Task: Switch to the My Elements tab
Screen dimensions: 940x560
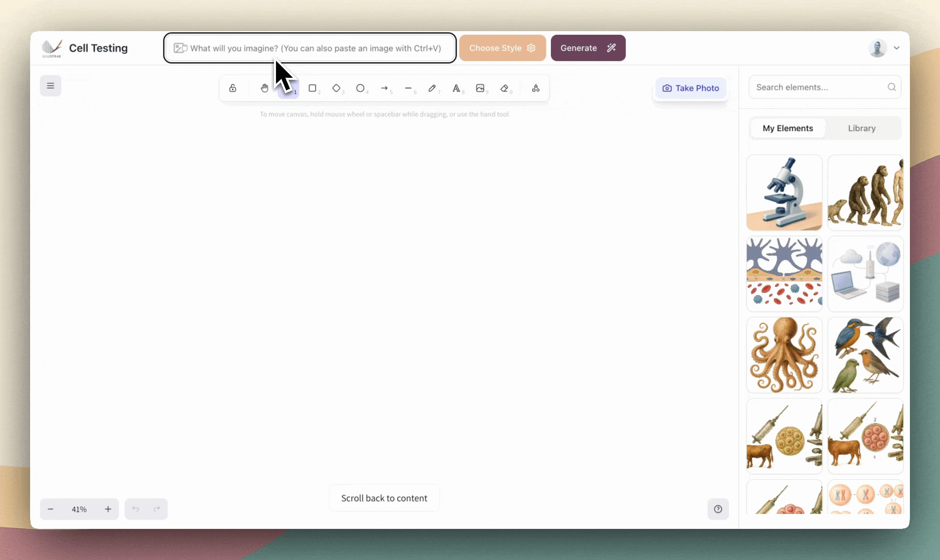Action: [787, 128]
